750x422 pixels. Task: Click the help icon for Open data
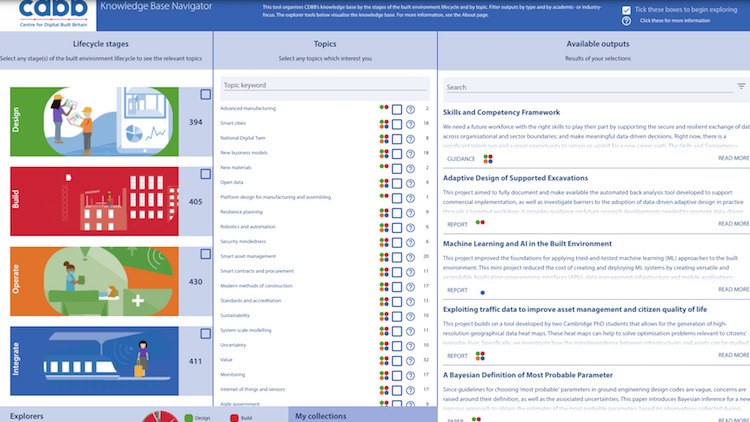pos(410,183)
